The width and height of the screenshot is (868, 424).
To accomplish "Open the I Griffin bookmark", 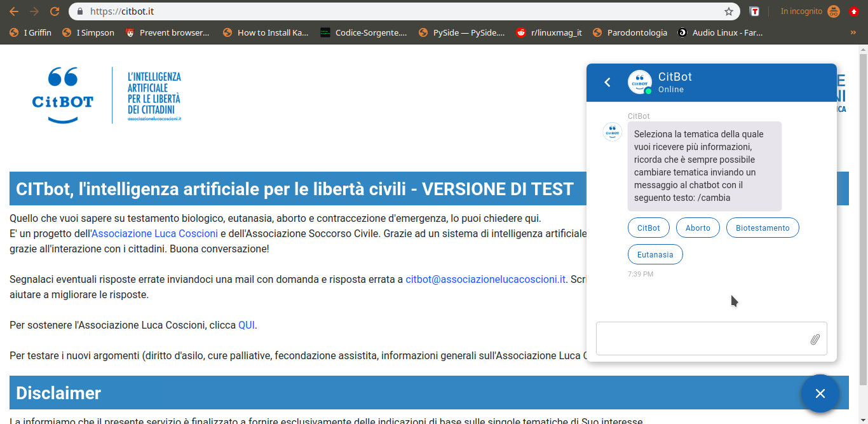I will [31, 32].
